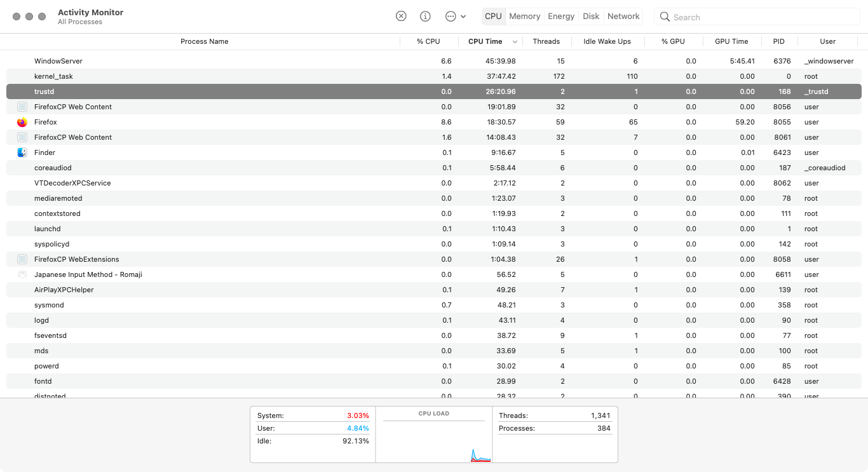Click the FirefoxCP WebExtensions process icon

click(x=22, y=259)
